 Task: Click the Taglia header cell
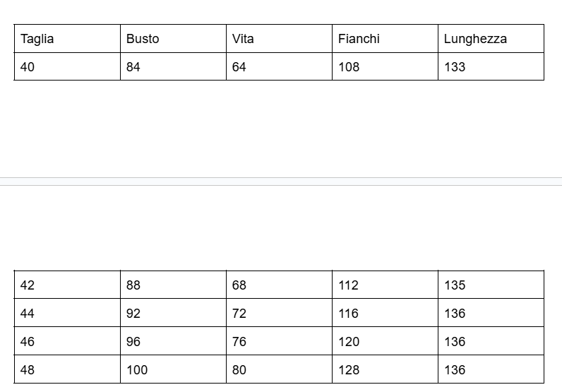click(x=67, y=39)
